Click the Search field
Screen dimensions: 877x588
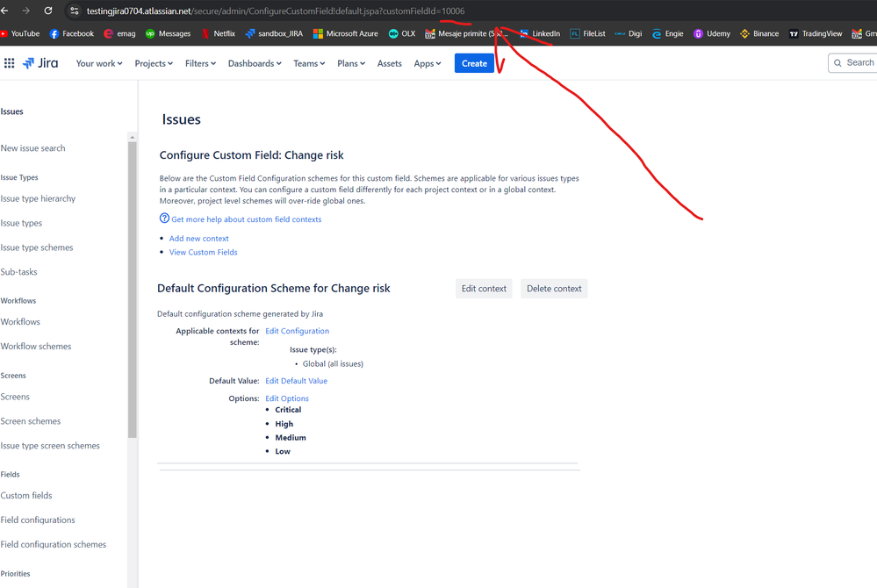pyautogui.click(x=852, y=62)
